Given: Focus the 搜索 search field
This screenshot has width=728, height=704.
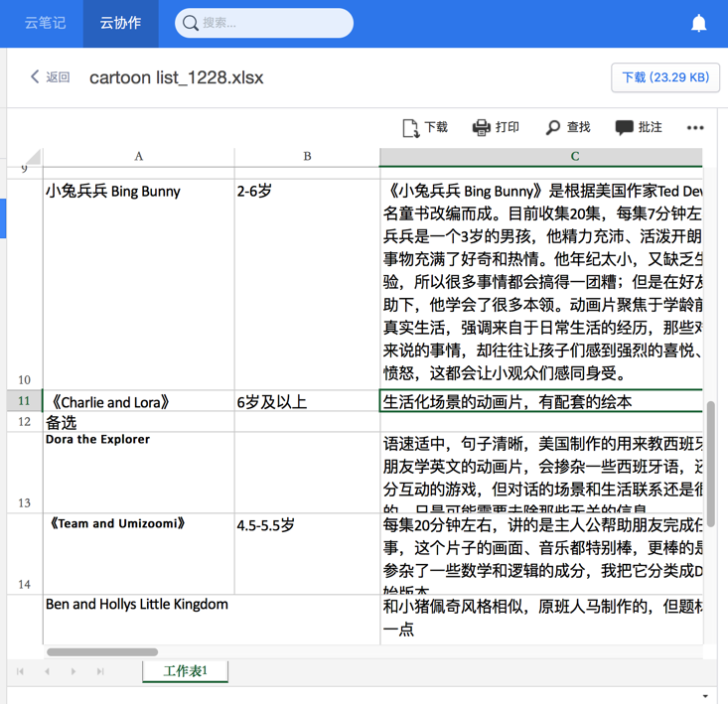Looking at the screenshot, I should pyautogui.click(x=264, y=23).
